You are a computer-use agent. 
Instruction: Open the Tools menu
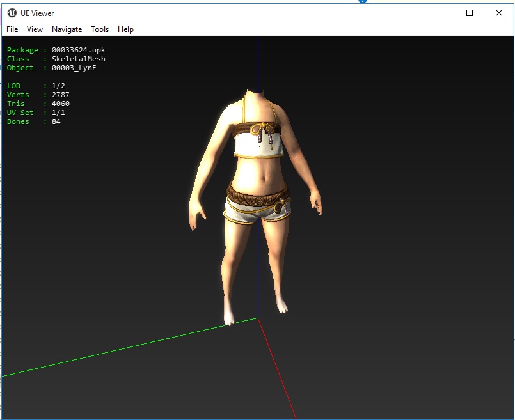tap(100, 29)
